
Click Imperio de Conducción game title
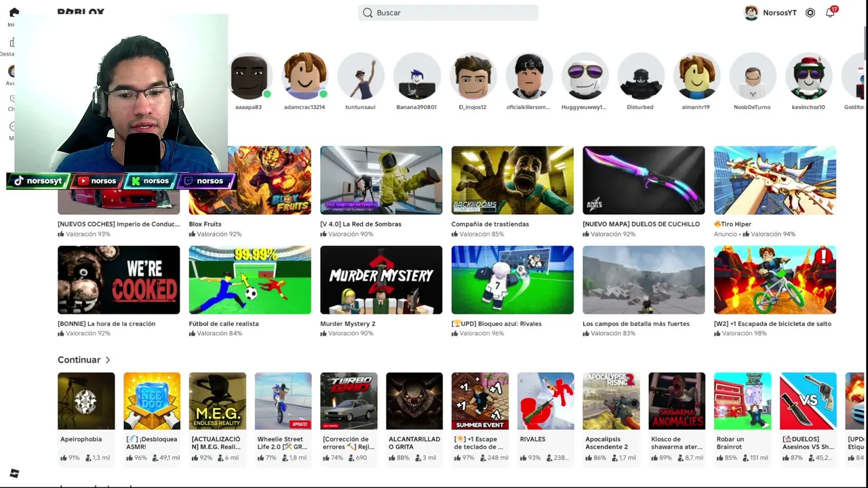[118, 224]
